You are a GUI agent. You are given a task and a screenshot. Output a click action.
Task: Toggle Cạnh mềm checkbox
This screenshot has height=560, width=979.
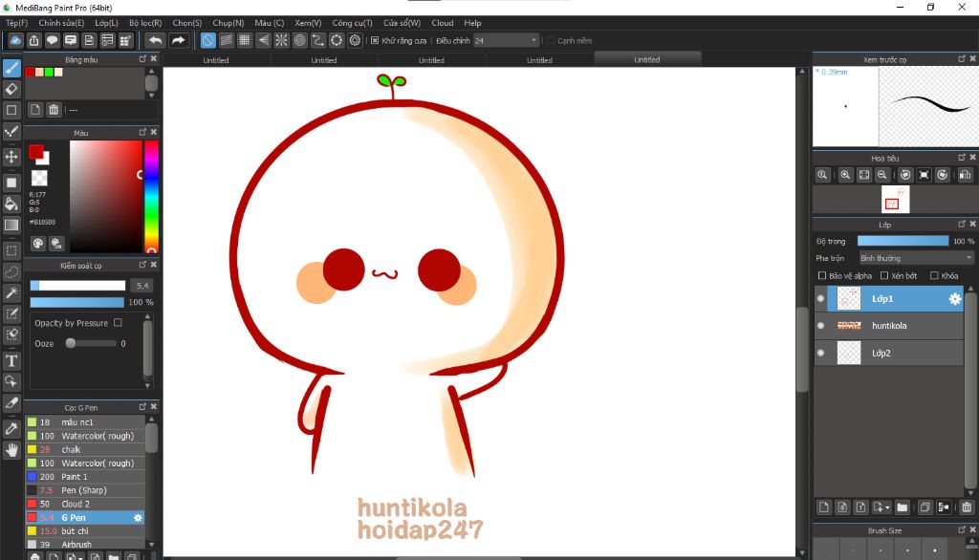click(x=550, y=40)
